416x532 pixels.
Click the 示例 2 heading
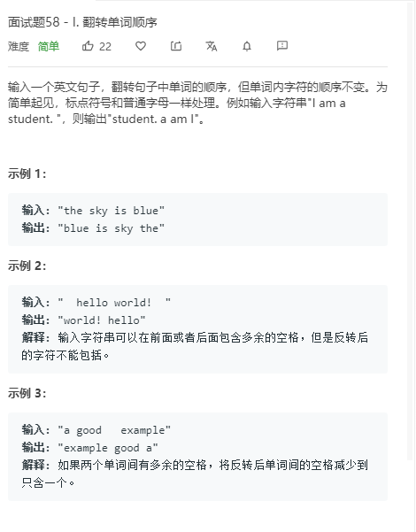point(27,266)
